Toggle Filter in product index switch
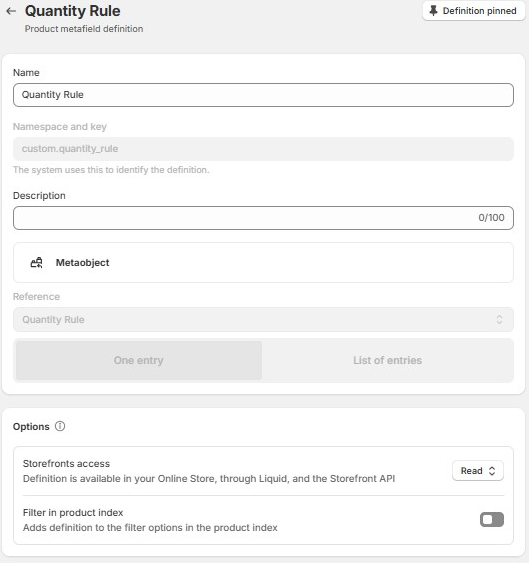The height and width of the screenshot is (563, 529). pyautogui.click(x=492, y=520)
